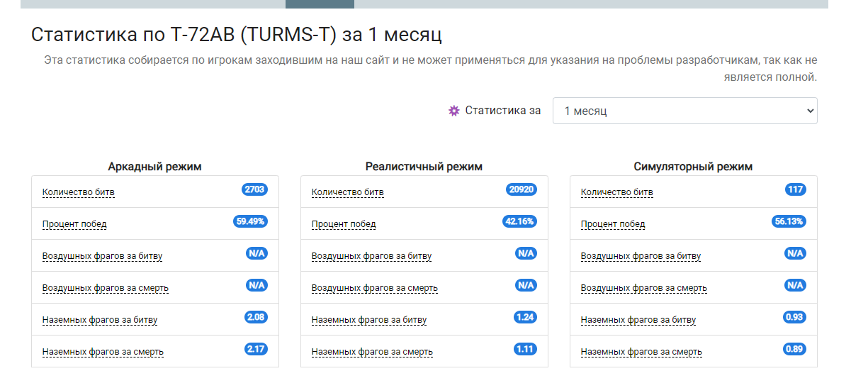Click the 42.16% win rate badge
Screen dimensions: 868x388
coord(519,221)
